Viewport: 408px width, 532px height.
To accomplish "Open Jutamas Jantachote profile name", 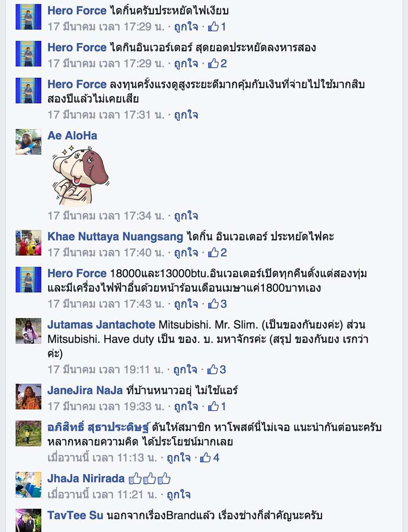I will point(102,325).
